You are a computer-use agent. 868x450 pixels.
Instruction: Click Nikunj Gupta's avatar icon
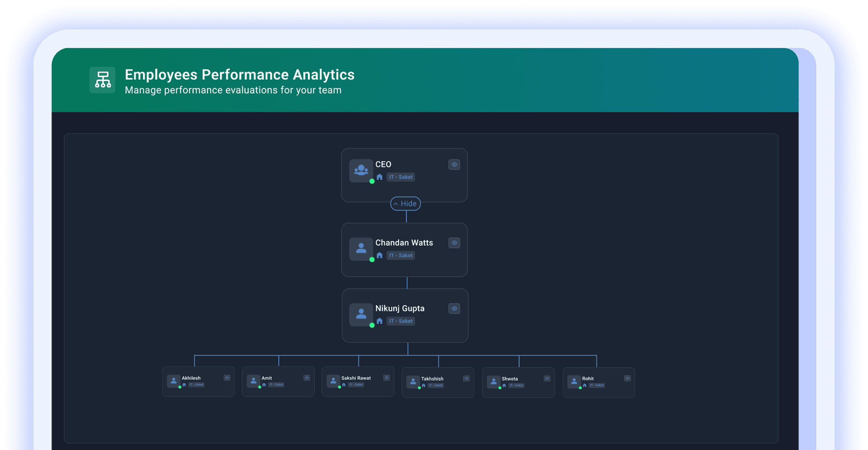pos(361,314)
